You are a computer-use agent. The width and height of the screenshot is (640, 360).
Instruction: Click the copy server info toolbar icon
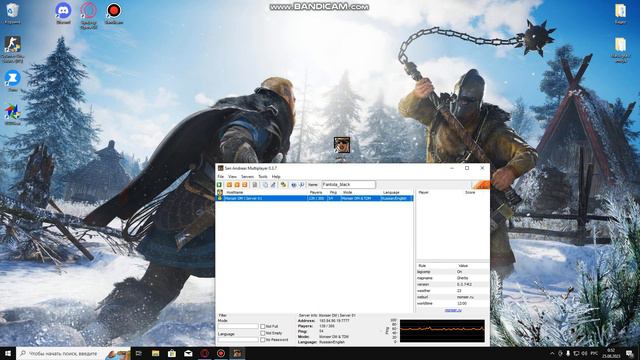pyautogui.click(x=265, y=185)
